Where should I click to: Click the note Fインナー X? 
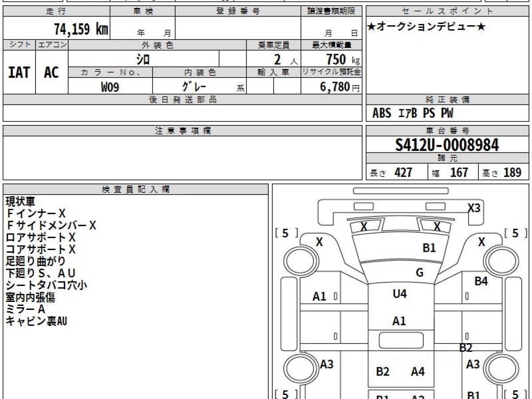coord(35,214)
